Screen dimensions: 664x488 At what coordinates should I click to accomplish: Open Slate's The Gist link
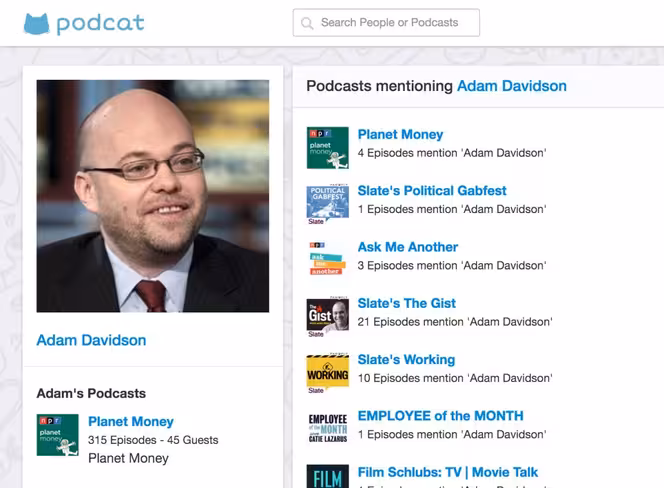(x=407, y=303)
